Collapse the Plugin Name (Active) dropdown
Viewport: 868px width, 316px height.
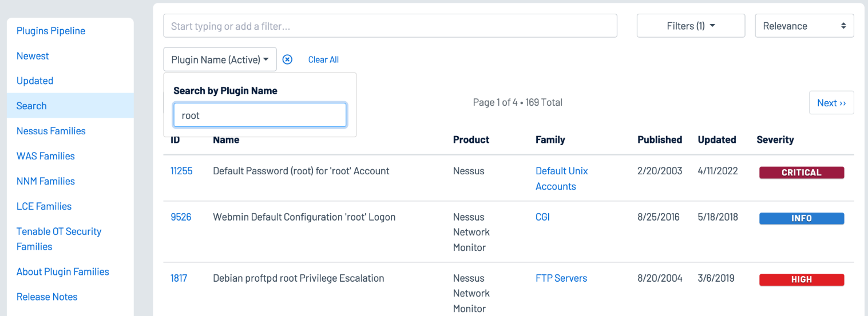220,59
